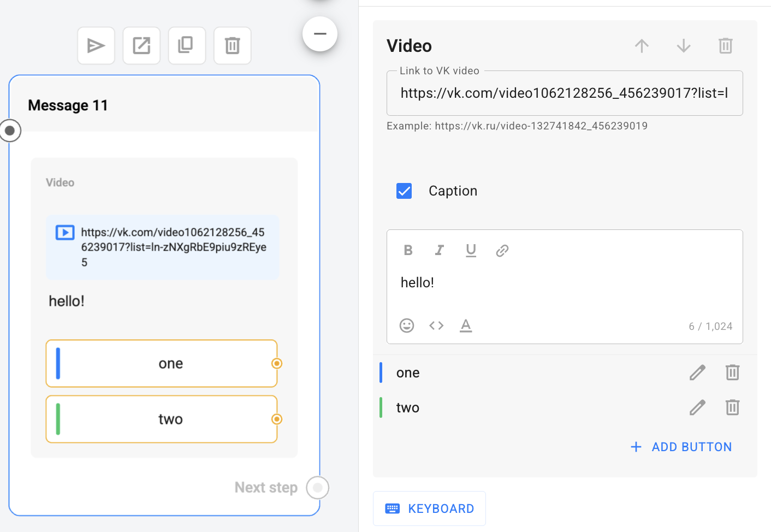Delete the Video block

(725, 46)
